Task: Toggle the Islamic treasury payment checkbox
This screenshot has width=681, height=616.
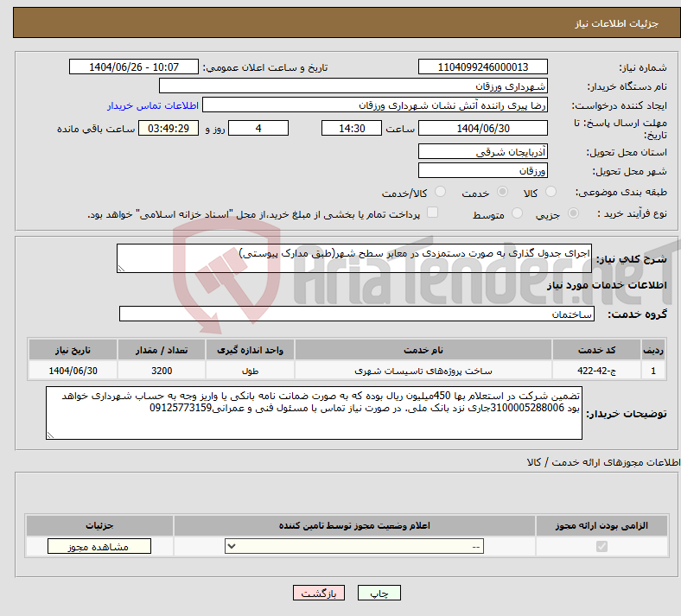Action: (433, 213)
